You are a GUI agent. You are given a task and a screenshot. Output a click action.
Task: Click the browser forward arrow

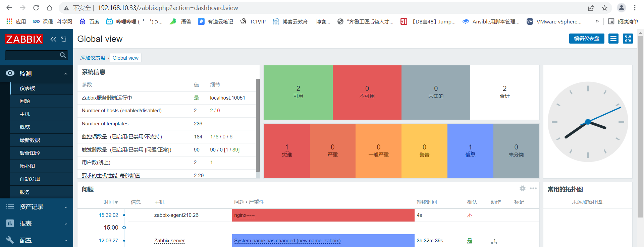click(x=22, y=8)
